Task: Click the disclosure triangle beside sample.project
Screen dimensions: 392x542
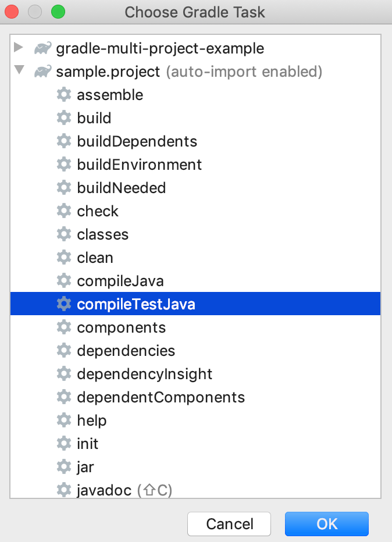Action: [x=19, y=72]
